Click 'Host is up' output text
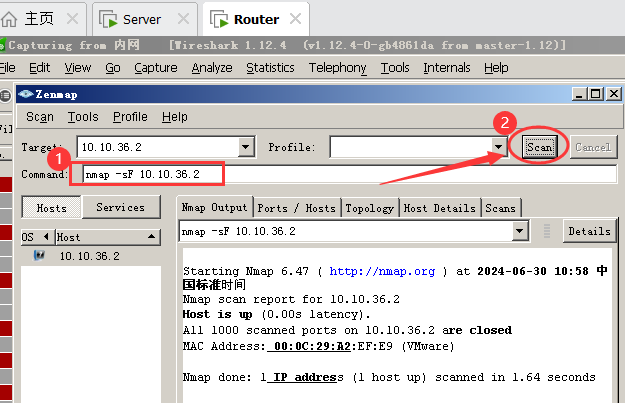 point(217,315)
